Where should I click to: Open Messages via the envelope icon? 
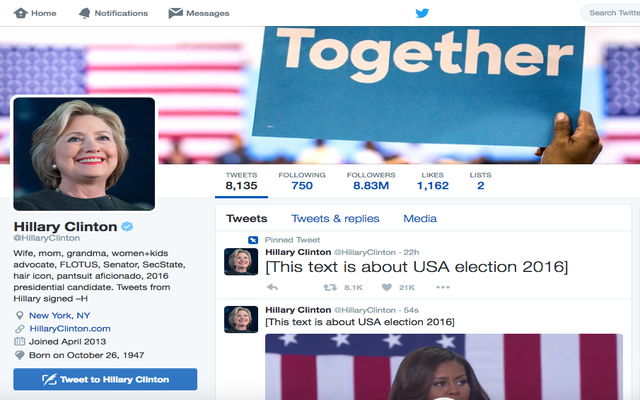coord(176,13)
